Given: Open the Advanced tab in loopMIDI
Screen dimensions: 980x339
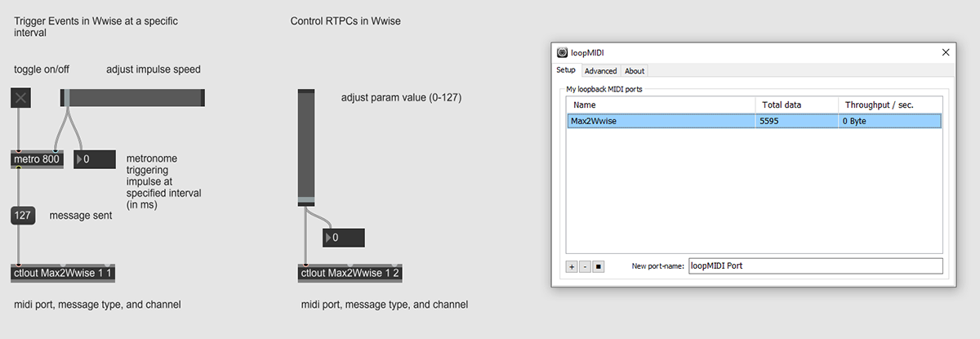Looking at the screenshot, I should pyautogui.click(x=600, y=71).
